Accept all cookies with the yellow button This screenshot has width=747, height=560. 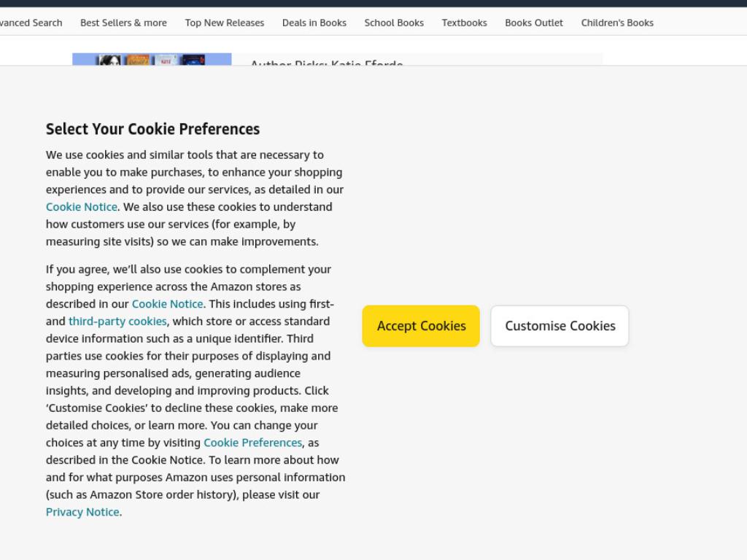[x=421, y=326]
